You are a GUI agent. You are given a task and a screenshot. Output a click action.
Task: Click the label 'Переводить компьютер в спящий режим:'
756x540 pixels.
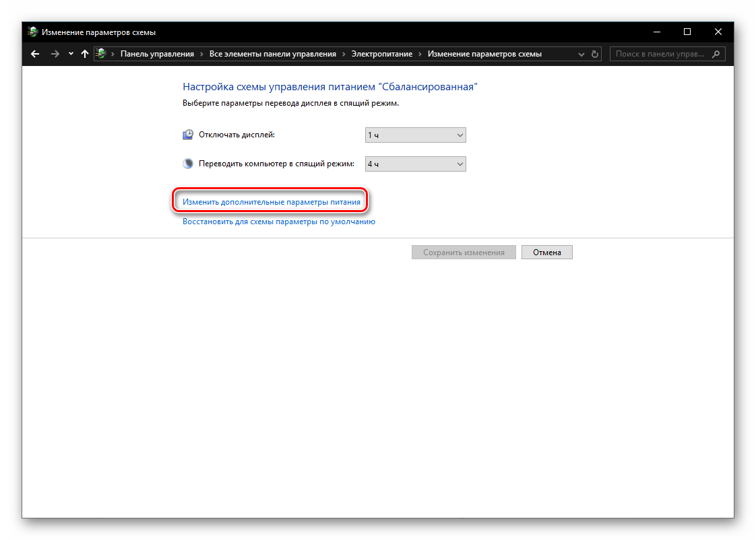coord(276,164)
